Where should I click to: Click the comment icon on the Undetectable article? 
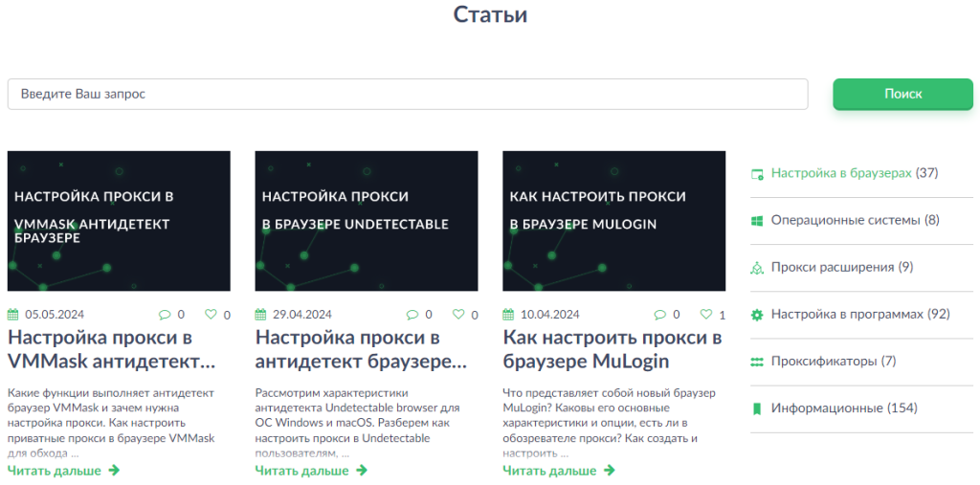tap(412, 315)
